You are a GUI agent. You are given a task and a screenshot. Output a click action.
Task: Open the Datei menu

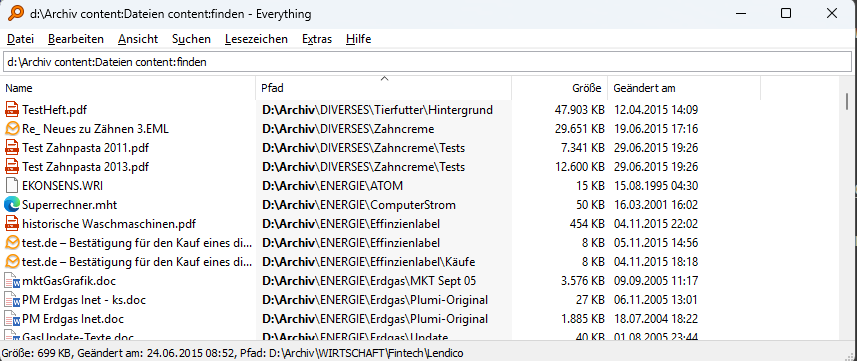coord(20,39)
